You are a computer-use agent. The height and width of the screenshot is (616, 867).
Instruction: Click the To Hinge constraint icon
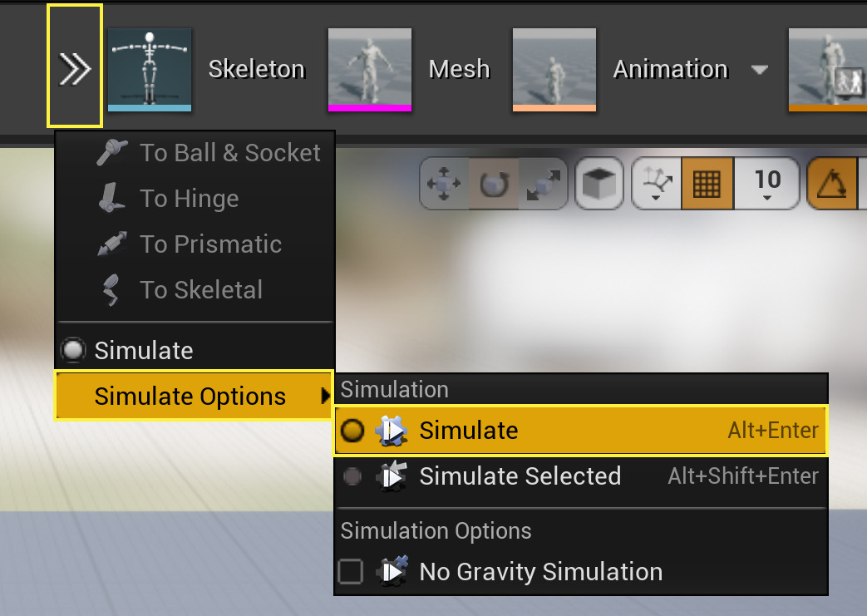[x=112, y=198]
